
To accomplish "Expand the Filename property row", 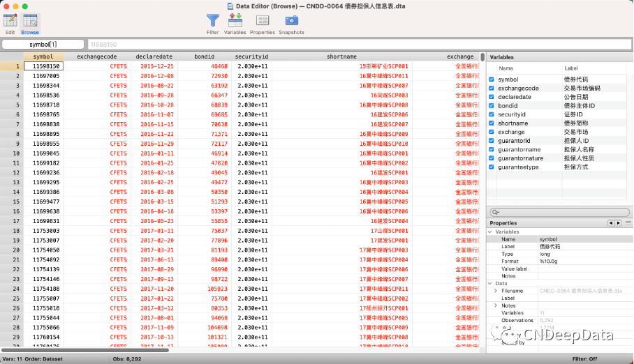I will pyautogui.click(x=496, y=291).
